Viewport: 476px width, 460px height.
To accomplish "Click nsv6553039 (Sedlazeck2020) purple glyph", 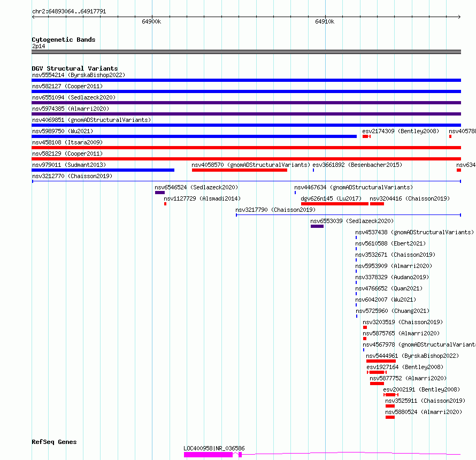I will click(317, 226).
